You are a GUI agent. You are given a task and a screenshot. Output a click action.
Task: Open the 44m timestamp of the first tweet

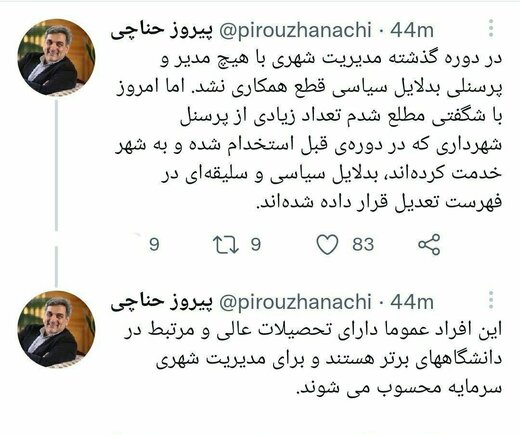click(412, 30)
